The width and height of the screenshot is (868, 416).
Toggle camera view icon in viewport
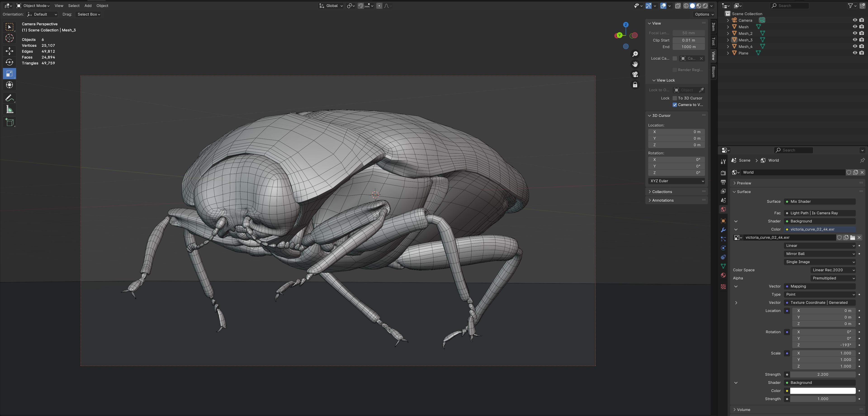(635, 74)
